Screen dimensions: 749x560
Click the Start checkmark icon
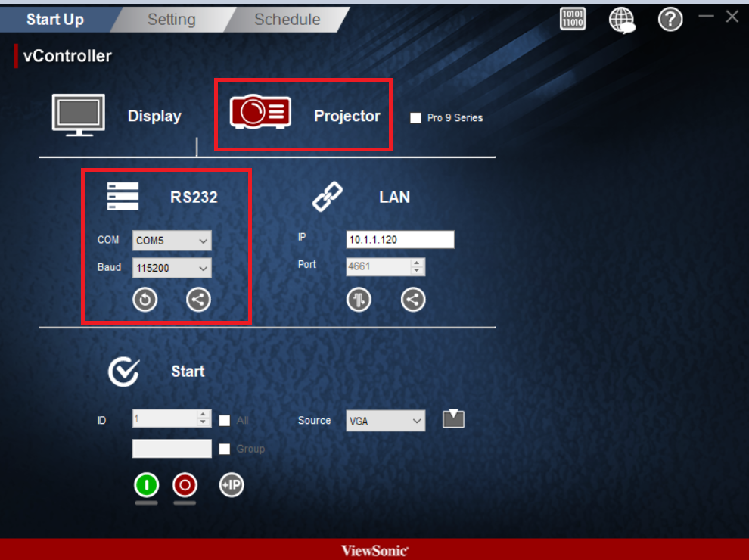[124, 372]
